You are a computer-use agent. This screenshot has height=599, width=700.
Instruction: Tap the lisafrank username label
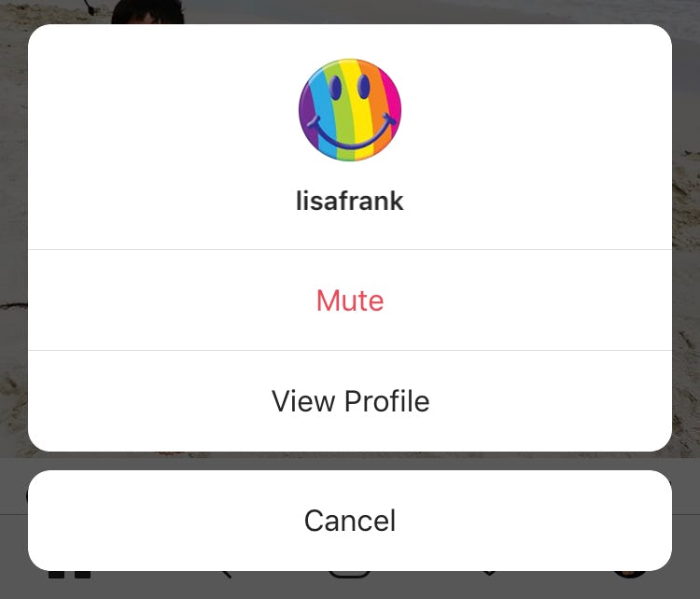[x=350, y=201]
